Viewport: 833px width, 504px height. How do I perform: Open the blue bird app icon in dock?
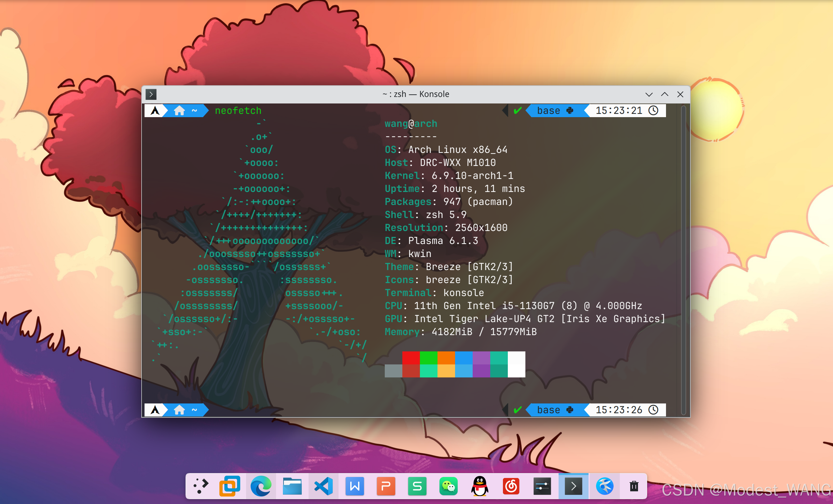(604, 486)
